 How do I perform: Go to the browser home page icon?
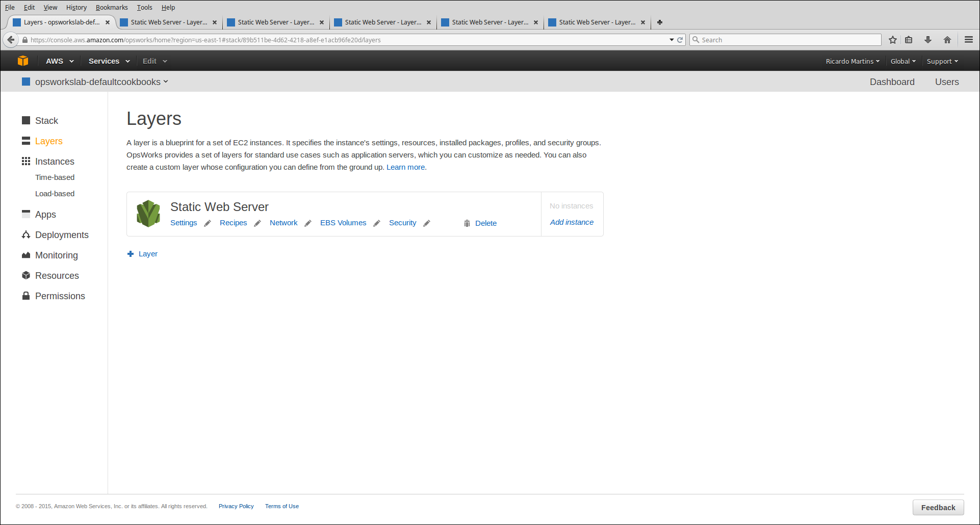click(947, 40)
